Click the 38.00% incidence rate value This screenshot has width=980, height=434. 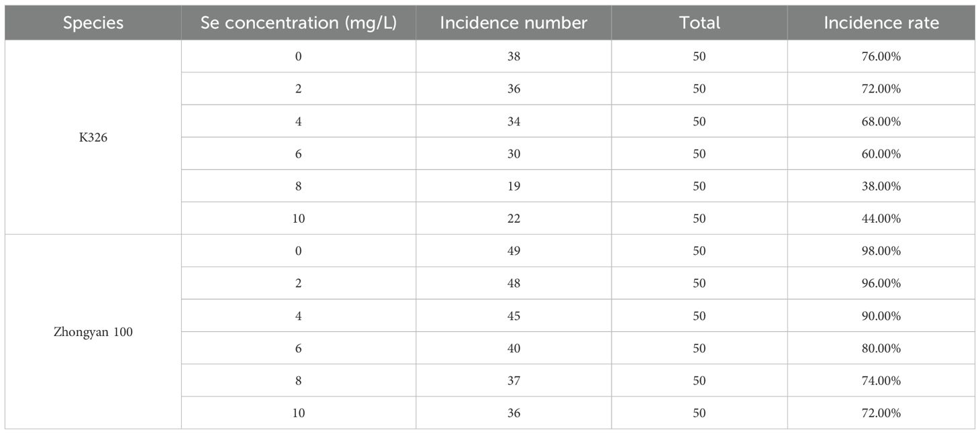[881, 186]
